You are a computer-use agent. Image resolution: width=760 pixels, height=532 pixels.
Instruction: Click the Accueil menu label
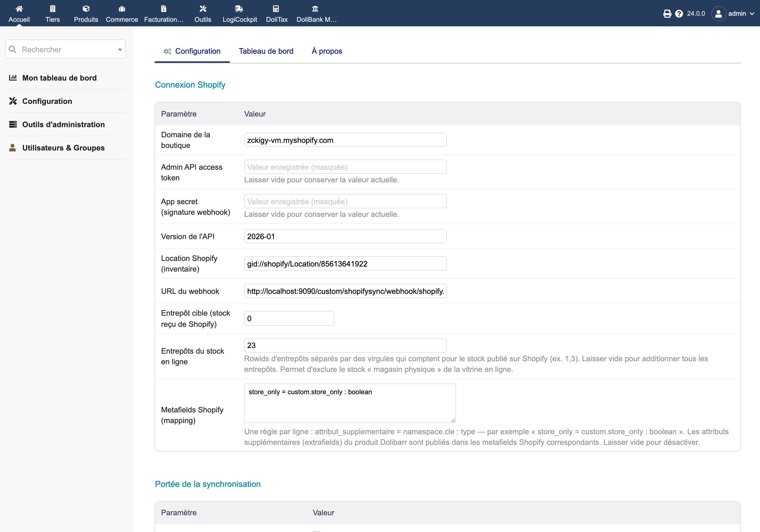click(19, 20)
